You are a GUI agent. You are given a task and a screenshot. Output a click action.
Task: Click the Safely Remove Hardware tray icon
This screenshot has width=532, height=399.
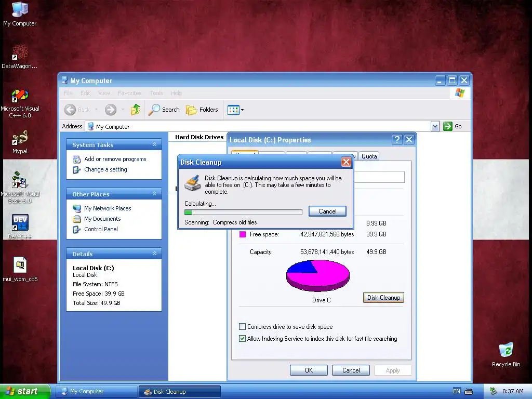[x=493, y=391]
